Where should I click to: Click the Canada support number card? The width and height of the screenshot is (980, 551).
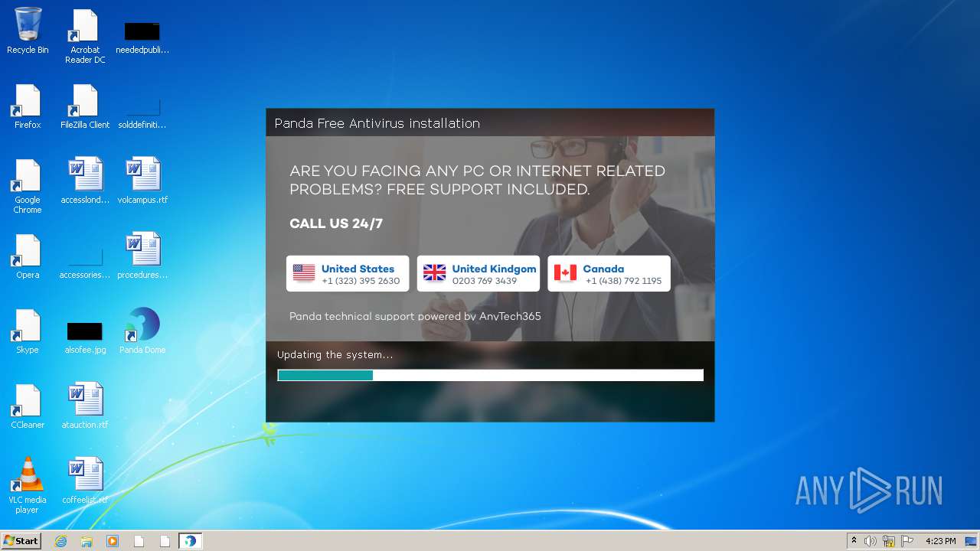pos(609,273)
